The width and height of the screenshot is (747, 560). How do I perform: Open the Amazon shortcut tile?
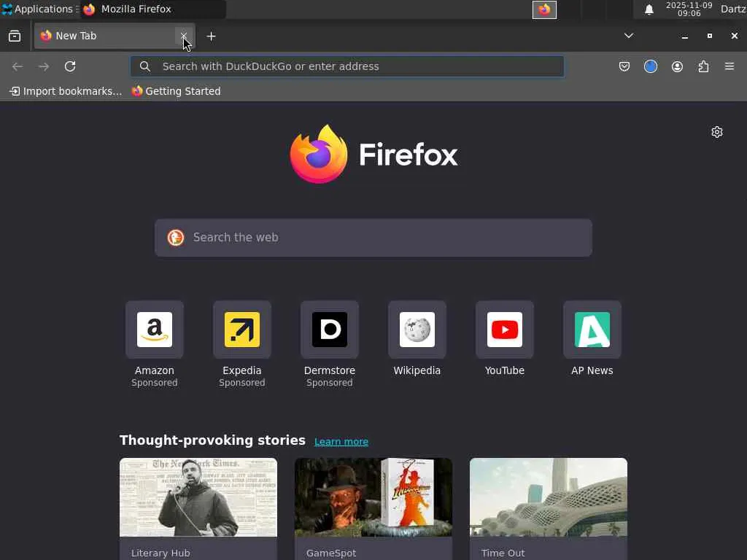click(155, 330)
